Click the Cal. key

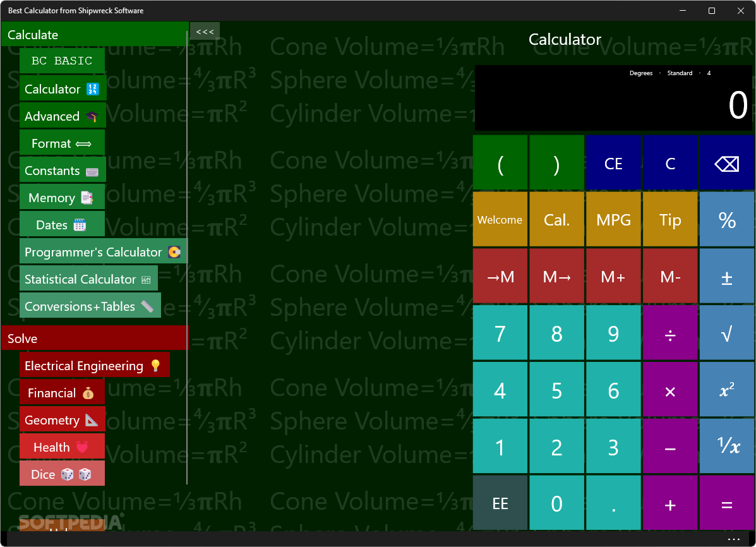(556, 219)
